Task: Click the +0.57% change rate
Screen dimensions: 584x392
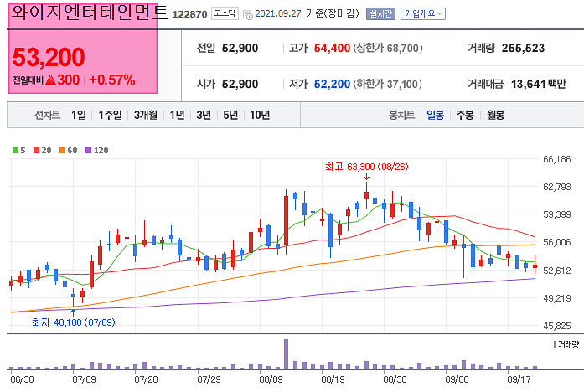Action: coord(112,80)
